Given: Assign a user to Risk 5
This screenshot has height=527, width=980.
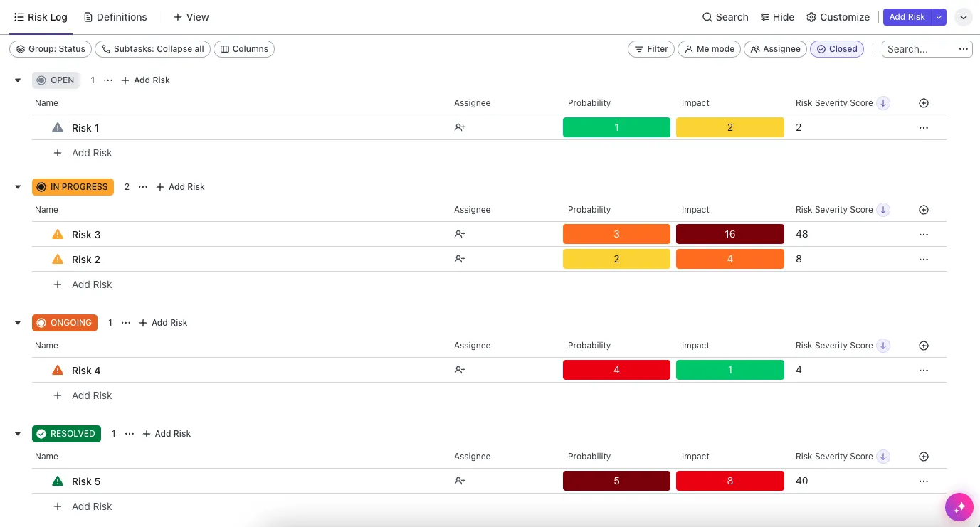Looking at the screenshot, I should point(460,481).
